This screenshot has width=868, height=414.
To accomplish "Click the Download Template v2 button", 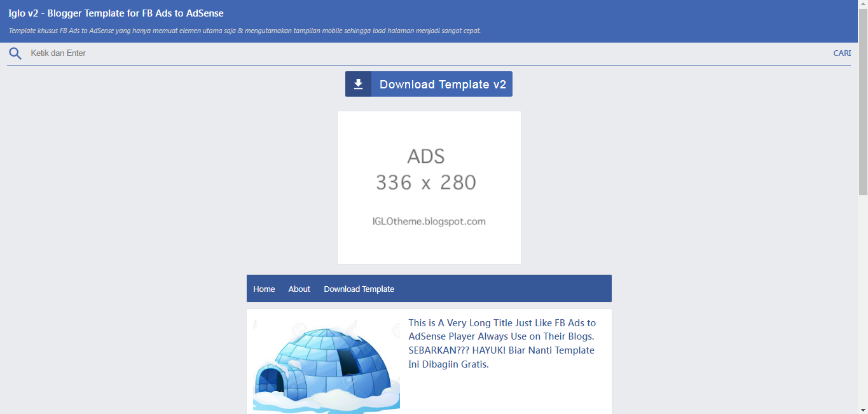I will (429, 84).
